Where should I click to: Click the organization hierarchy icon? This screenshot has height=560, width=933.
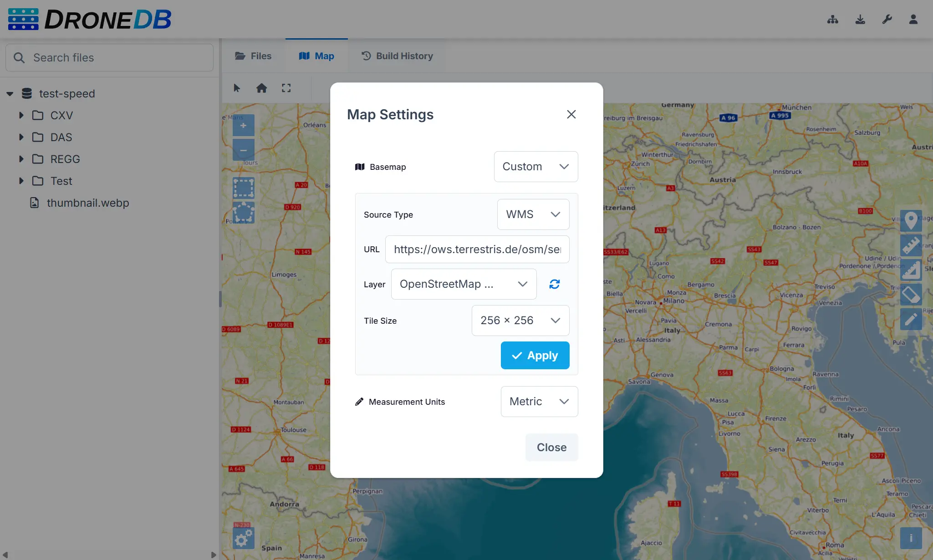pyautogui.click(x=832, y=19)
